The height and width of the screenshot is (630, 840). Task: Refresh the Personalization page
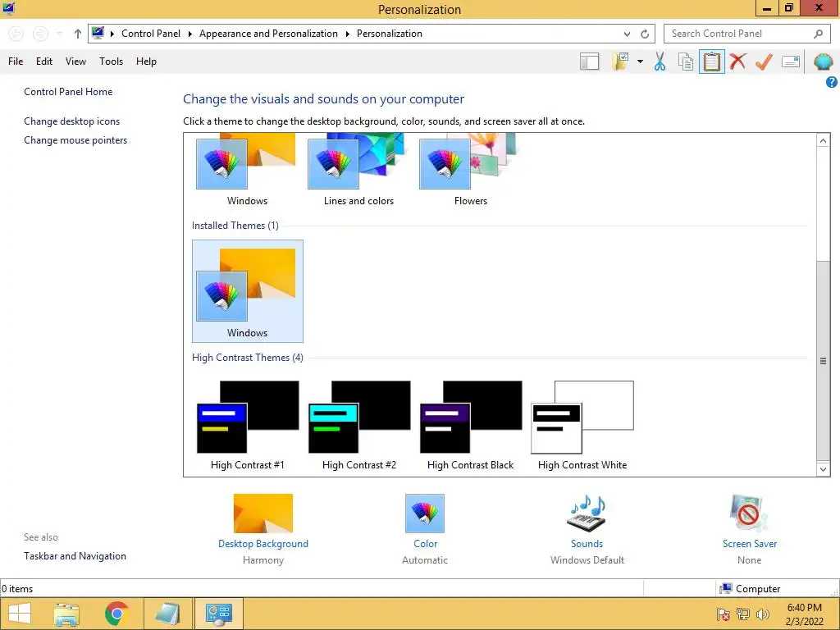[x=645, y=34]
